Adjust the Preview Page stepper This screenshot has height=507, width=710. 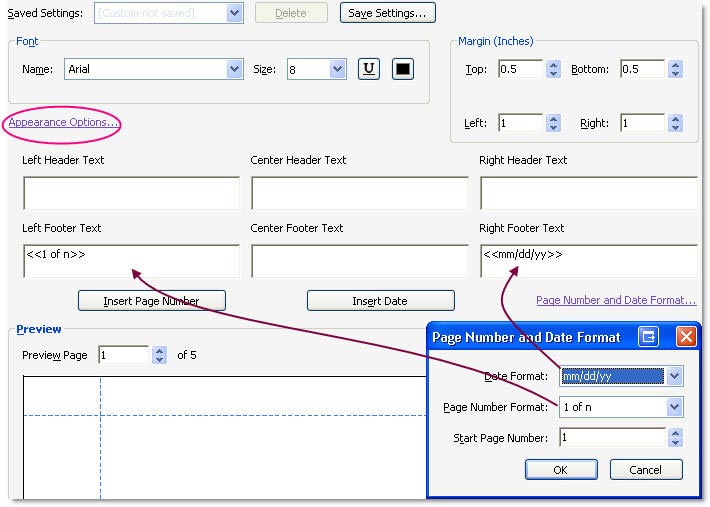tap(159, 355)
